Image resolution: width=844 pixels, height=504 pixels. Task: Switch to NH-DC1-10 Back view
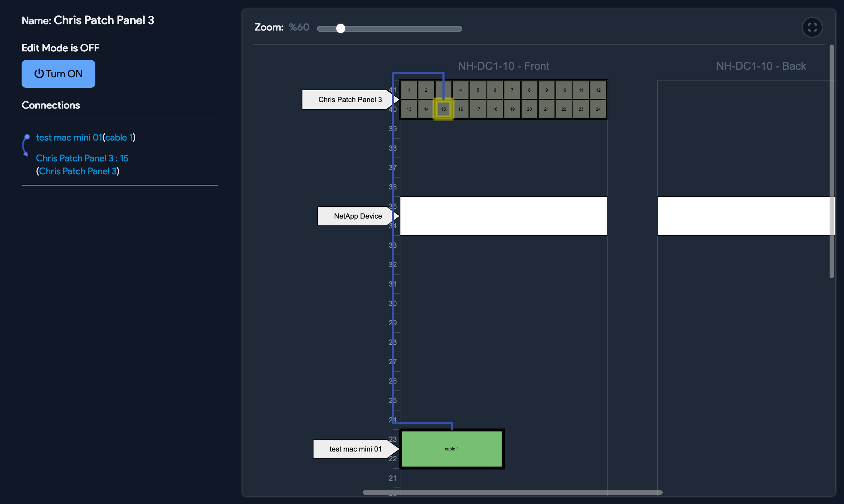point(761,66)
